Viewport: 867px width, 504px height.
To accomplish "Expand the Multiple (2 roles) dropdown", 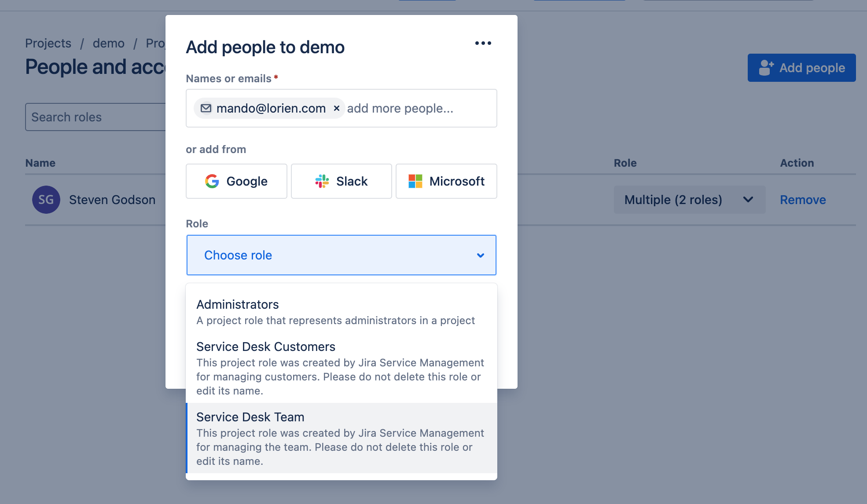I will (x=689, y=200).
